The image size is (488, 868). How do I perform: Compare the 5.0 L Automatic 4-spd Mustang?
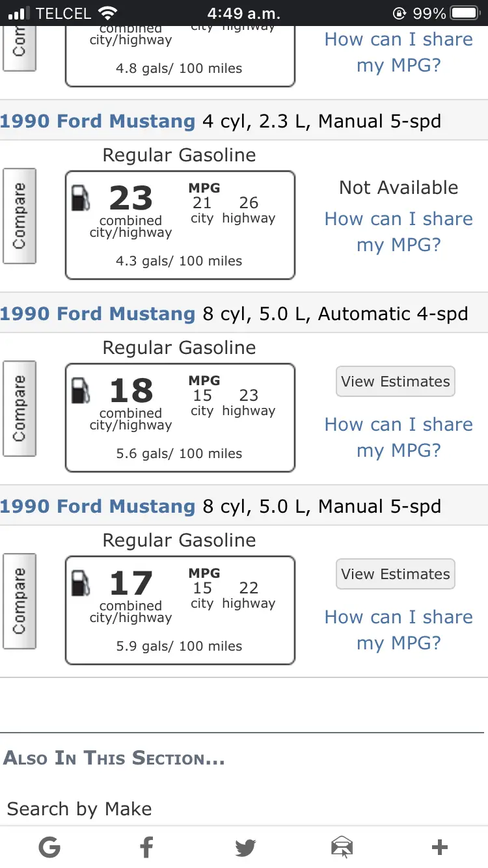(x=20, y=409)
